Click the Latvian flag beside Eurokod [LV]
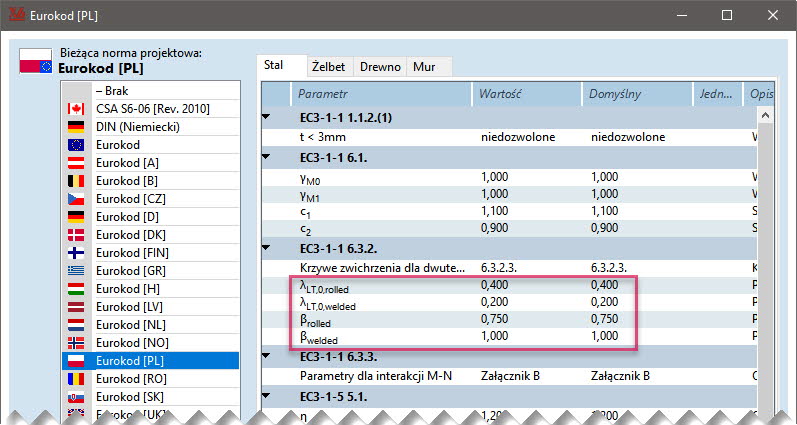797x425 pixels. tap(76, 307)
